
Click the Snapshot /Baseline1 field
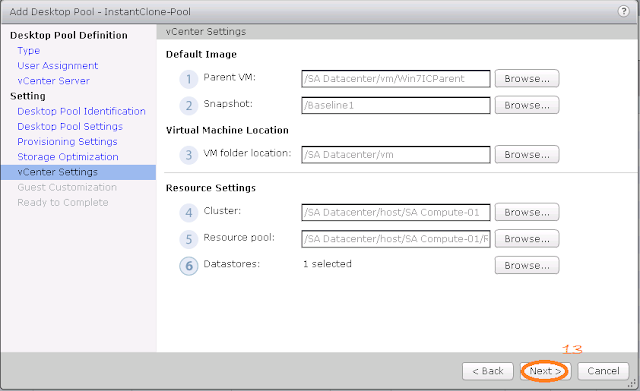[x=396, y=105]
